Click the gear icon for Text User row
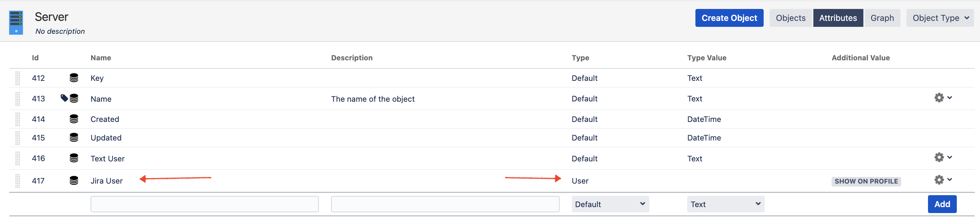The image size is (980, 222). 939,158
